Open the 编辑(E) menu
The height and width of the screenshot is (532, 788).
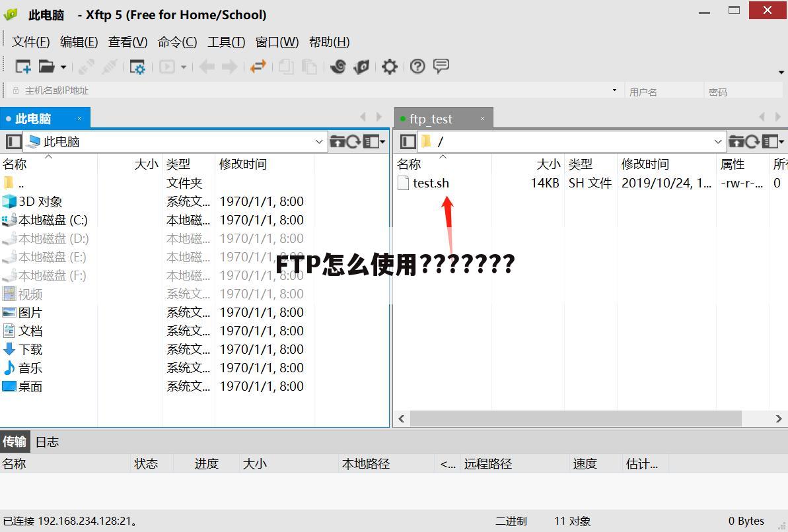79,42
